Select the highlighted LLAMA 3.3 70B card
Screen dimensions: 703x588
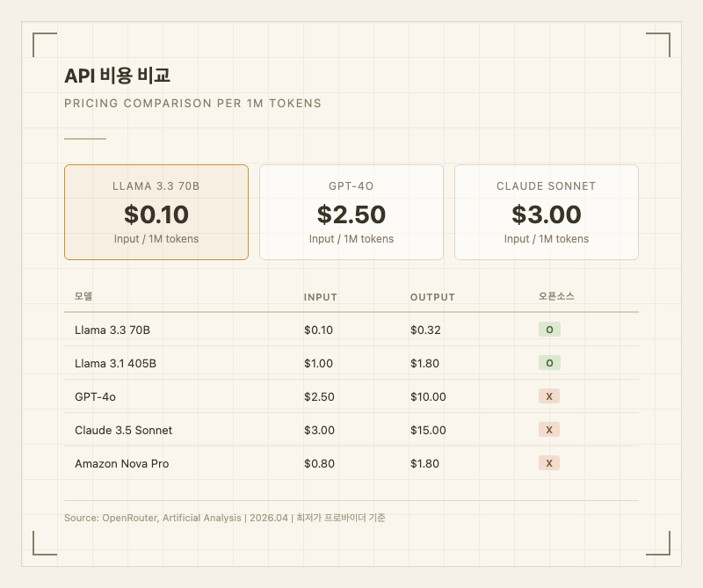pos(156,211)
